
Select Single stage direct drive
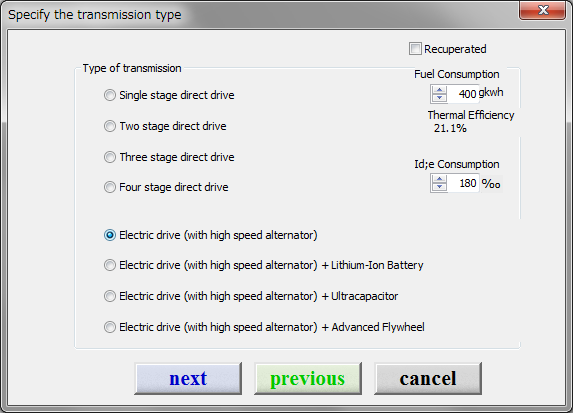pos(110,95)
